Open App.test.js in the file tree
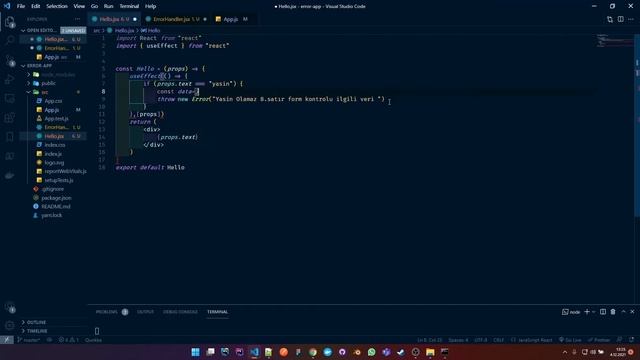 coord(56,119)
